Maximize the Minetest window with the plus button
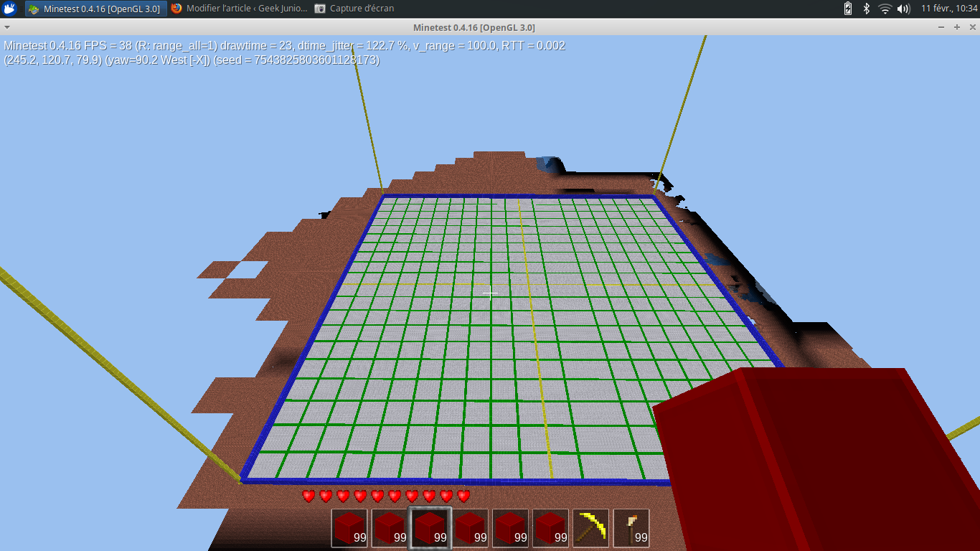980x551 pixels. [x=956, y=27]
